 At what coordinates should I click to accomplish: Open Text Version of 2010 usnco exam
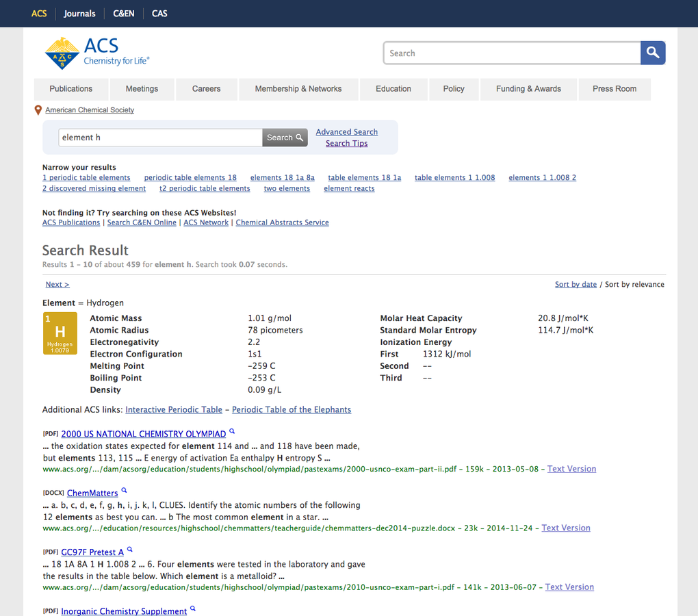569,587
